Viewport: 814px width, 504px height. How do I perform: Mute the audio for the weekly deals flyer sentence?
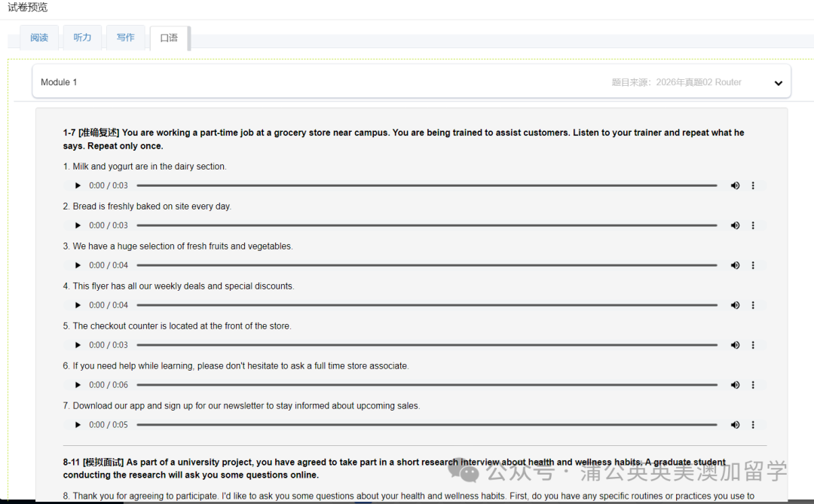[735, 305]
